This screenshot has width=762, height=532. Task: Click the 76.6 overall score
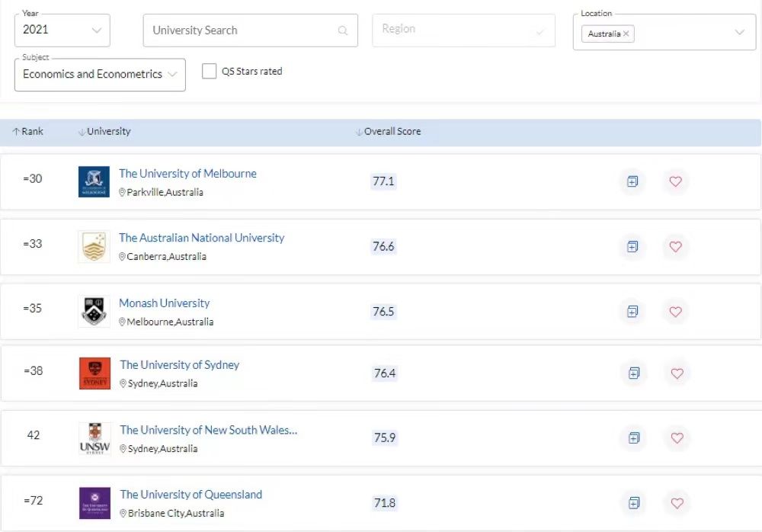[383, 246]
